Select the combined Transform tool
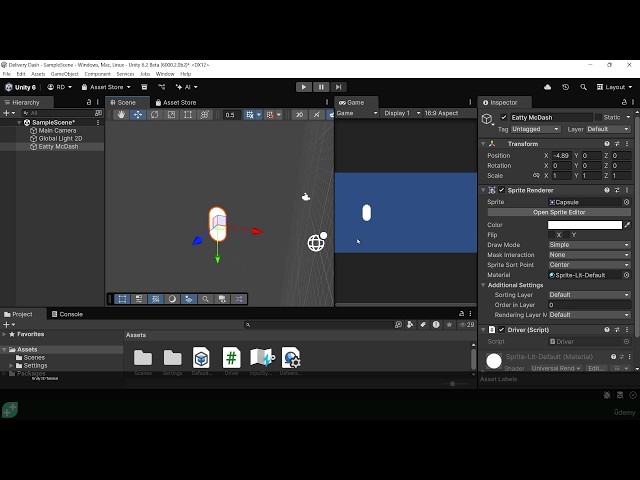Viewport: 640px width, 480px height. (x=204, y=115)
